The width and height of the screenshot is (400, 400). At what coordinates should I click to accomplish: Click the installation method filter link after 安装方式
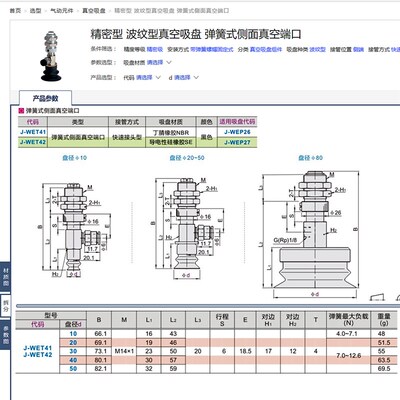[x=212, y=49]
